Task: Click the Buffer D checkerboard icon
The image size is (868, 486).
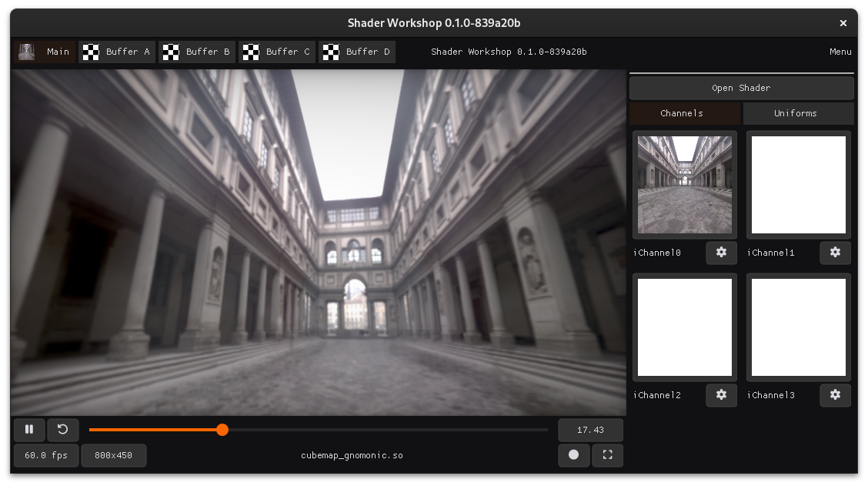Action: (331, 52)
